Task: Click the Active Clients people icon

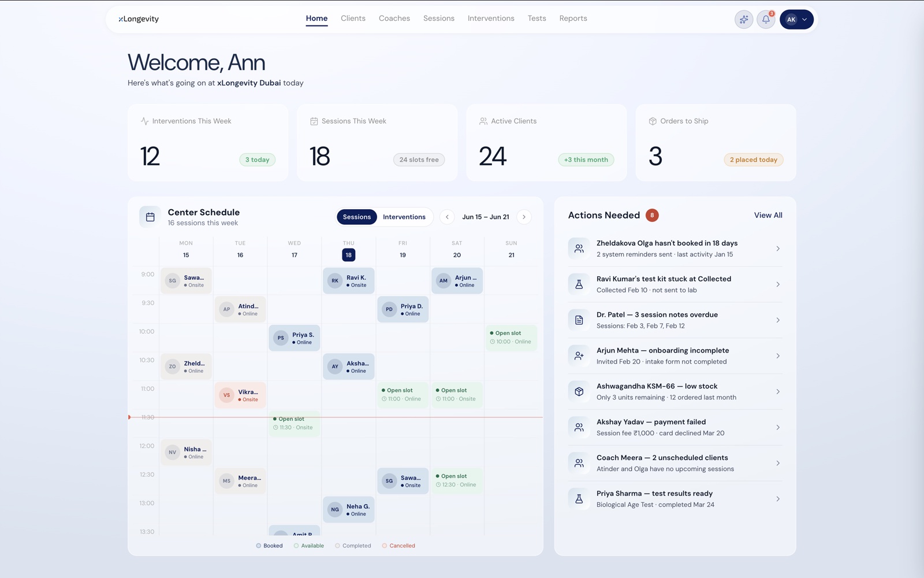Action: click(x=483, y=121)
